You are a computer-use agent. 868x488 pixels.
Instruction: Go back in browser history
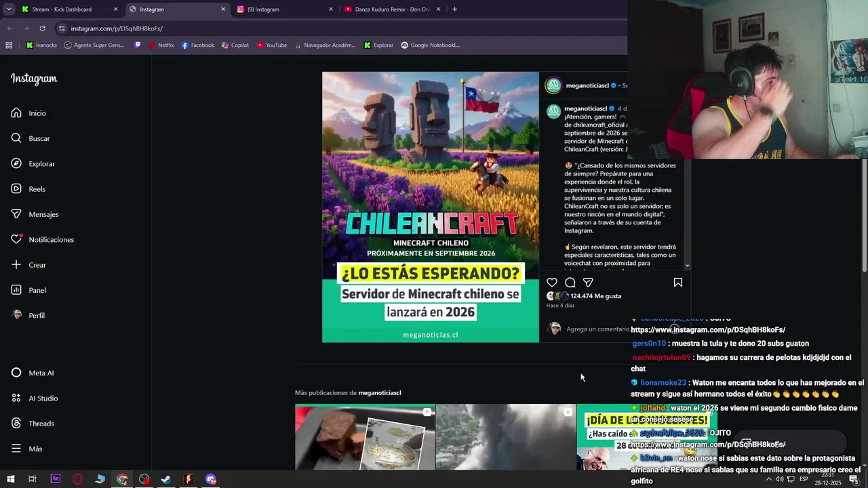coord(9,28)
